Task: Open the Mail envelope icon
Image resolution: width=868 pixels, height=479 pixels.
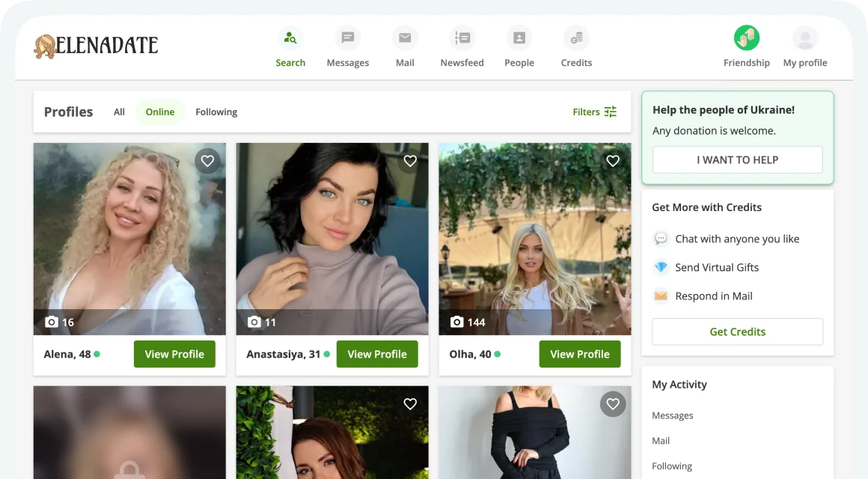Action: click(405, 38)
